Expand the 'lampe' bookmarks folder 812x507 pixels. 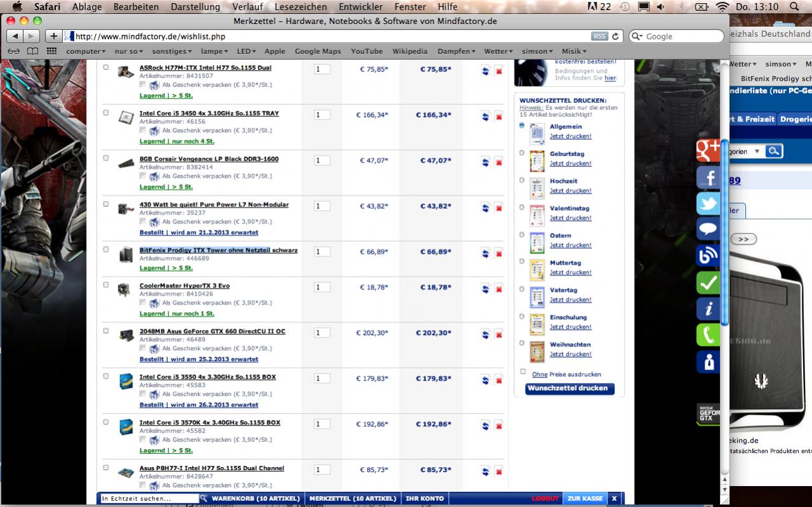click(214, 51)
